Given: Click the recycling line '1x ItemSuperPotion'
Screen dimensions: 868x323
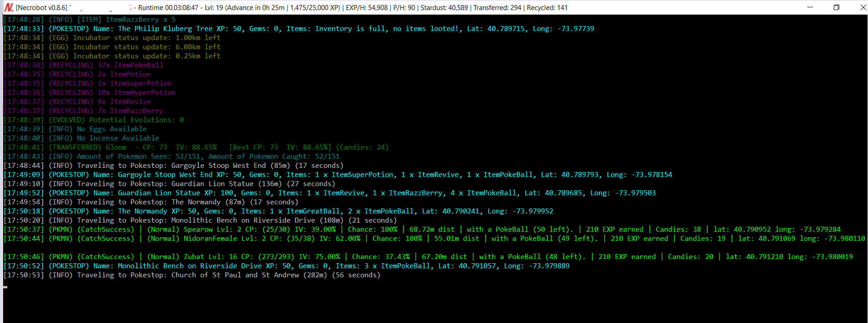Looking at the screenshot, I should click(88, 83).
